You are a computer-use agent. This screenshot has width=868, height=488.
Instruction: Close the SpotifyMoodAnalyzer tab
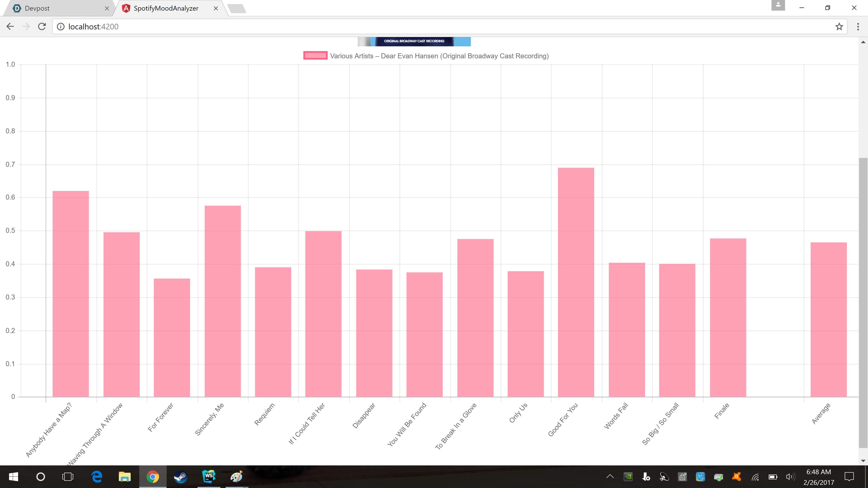pos(216,8)
